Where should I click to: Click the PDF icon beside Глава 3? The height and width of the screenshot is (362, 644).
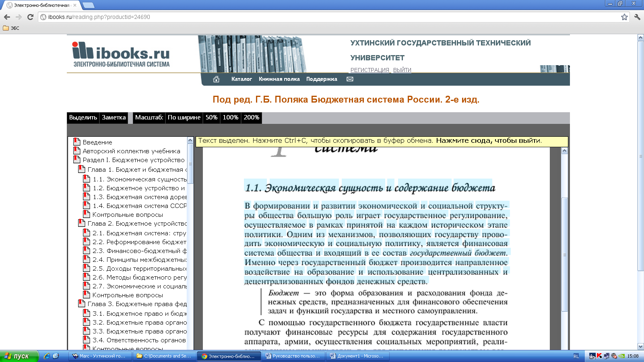click(82, 303)
